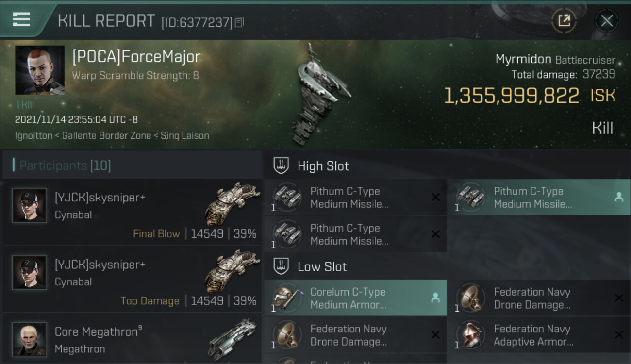Select the Participants [10] header

65,165
